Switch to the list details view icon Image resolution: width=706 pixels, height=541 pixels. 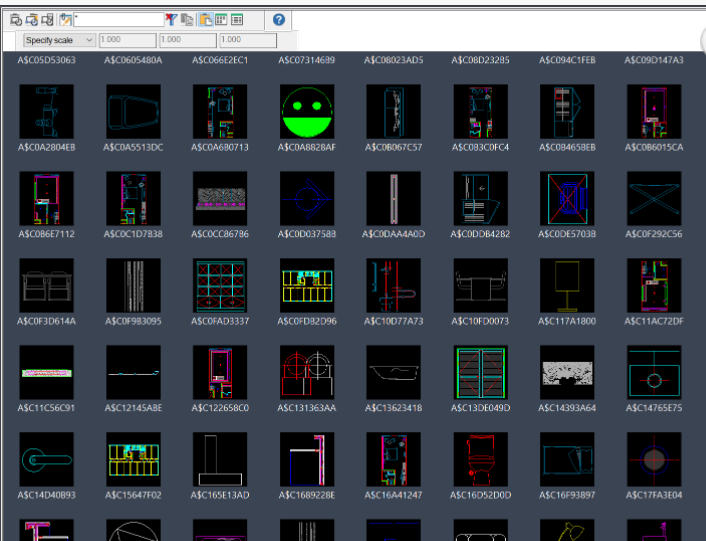(x=237, y=19)
